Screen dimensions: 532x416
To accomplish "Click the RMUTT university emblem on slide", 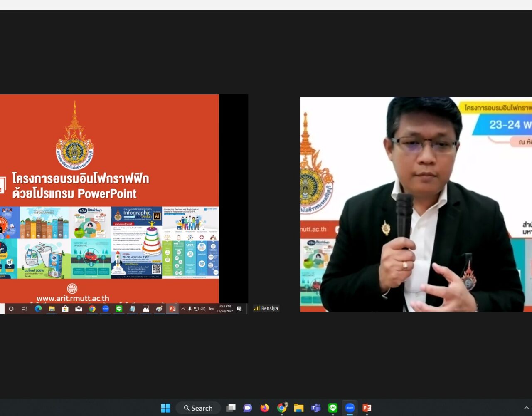I will coord(75,136).
